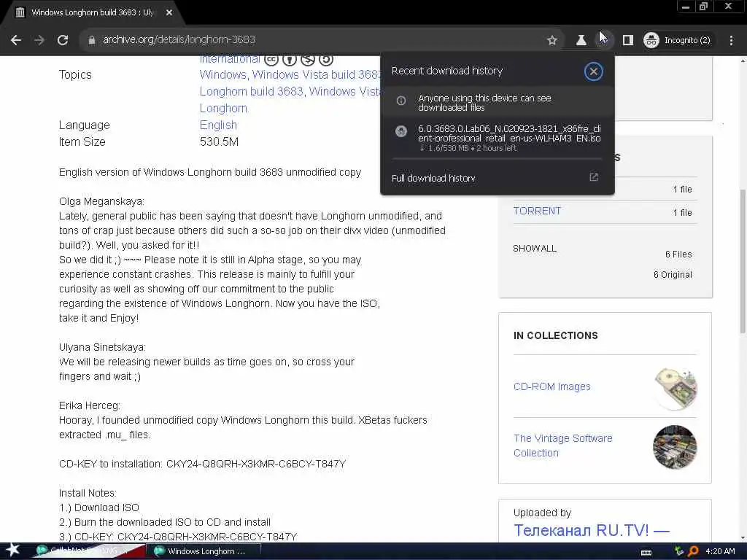Click the page vertical scrollbar thumb
The image size is (747, 560).
click(742, 261)
